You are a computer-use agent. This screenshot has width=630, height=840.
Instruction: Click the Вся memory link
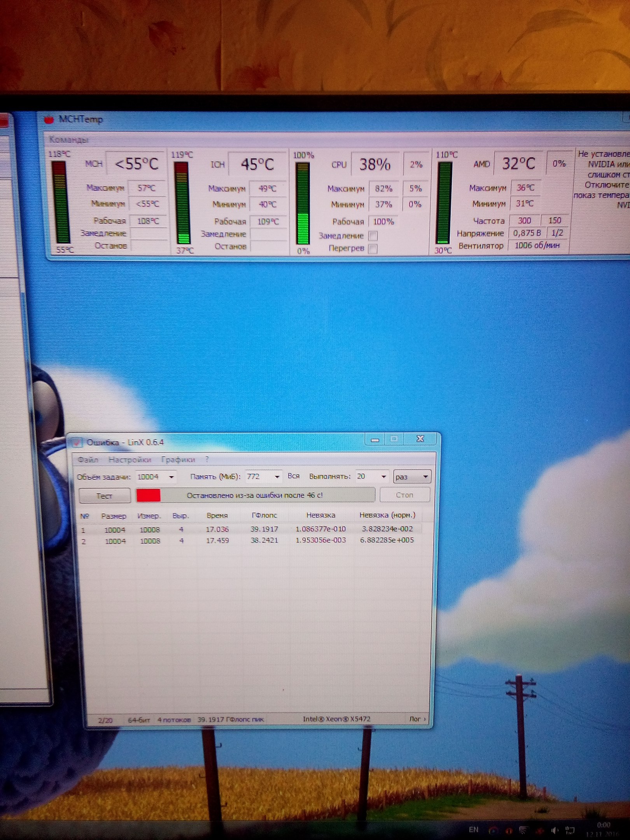tap(294, 476)
